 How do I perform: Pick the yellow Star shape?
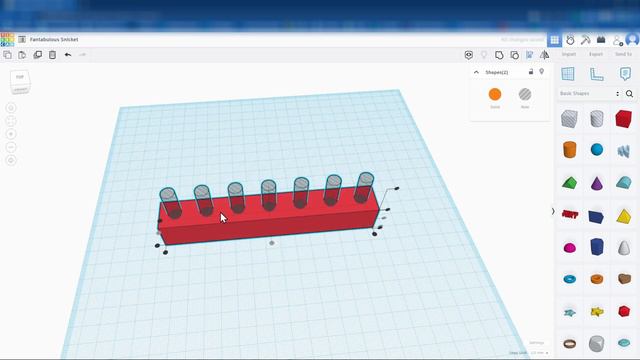597,312
